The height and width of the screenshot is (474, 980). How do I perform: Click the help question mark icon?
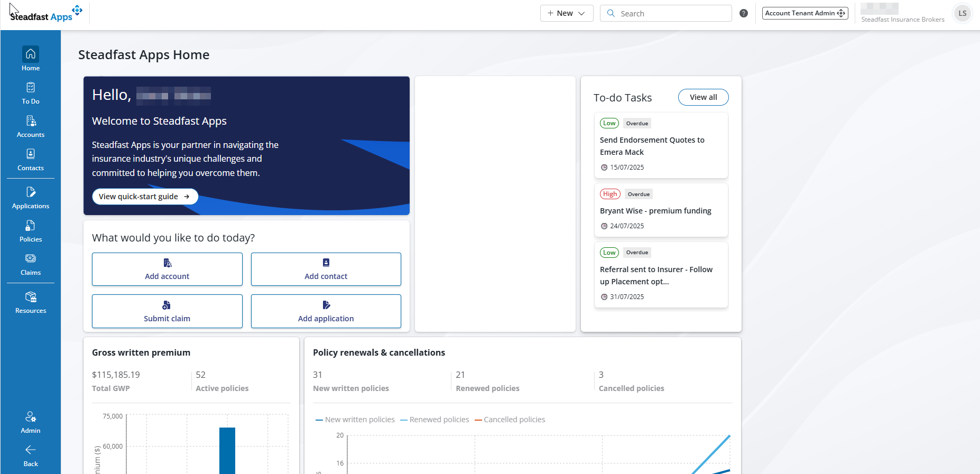744,13
